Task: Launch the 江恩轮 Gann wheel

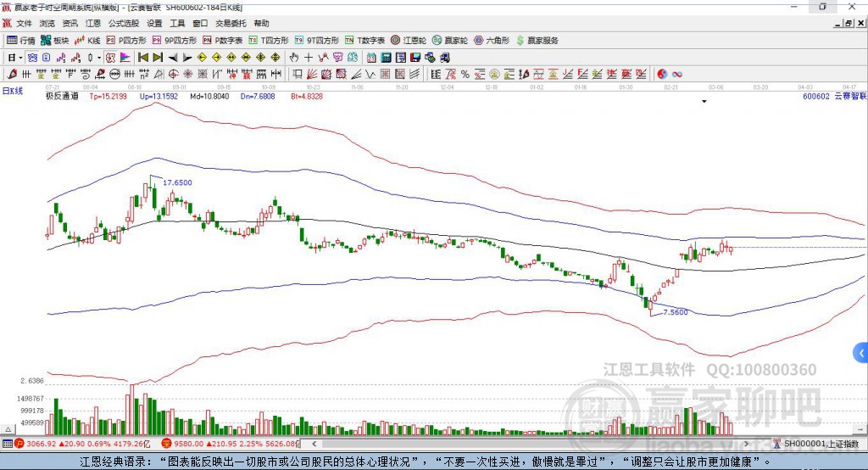Action: tap(409, 41)
